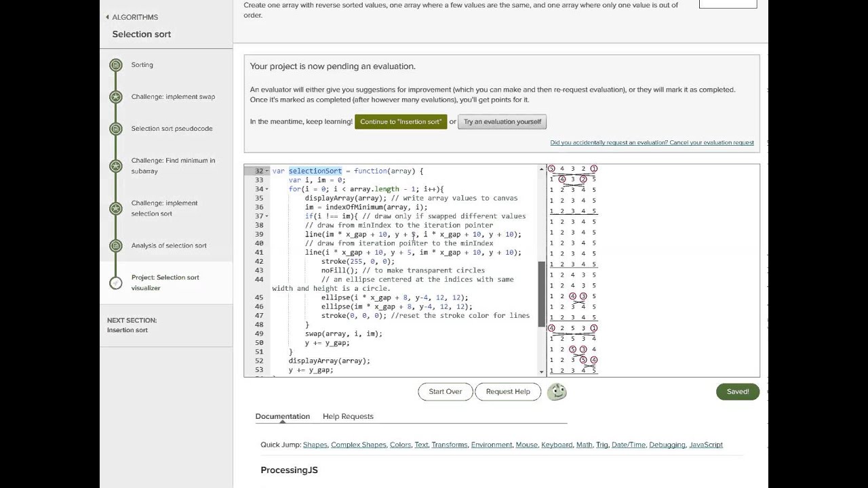Jump to Date/Time documentation
Image resolution: width=868 pixels, height=488 pixels.
coord(629,445)
